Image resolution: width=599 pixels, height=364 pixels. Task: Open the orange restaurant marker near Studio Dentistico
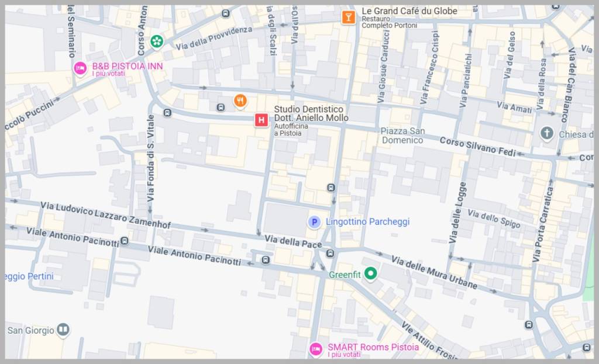point(240,101)
